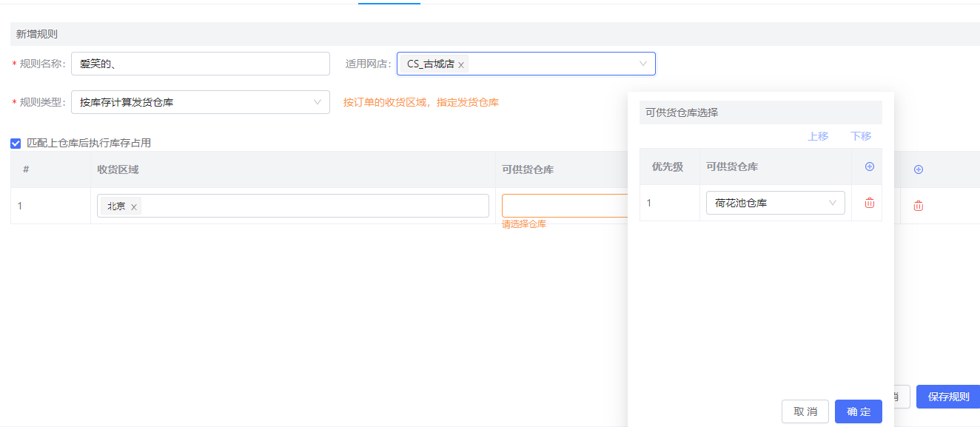Click the 保存规则 button
The width and height of the screenshot is (980, 427).
948,397
